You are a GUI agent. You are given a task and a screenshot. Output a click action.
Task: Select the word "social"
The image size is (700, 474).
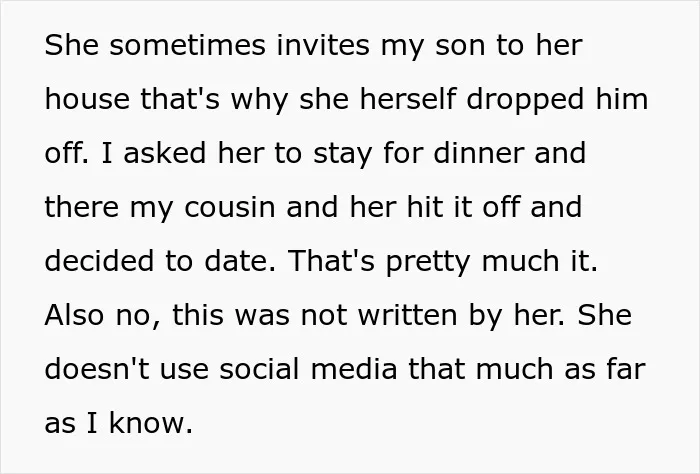point(259,369)
